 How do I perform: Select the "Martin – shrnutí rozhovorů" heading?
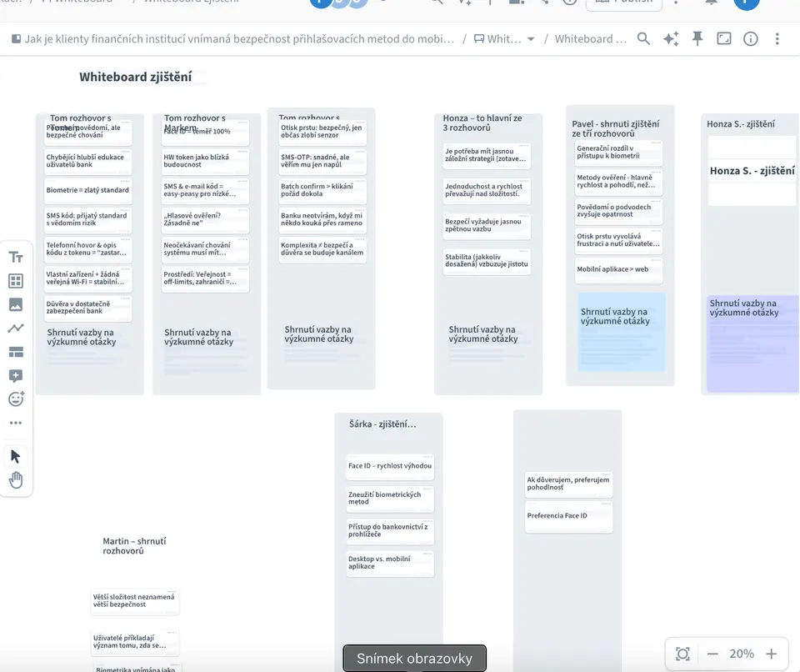134,546
